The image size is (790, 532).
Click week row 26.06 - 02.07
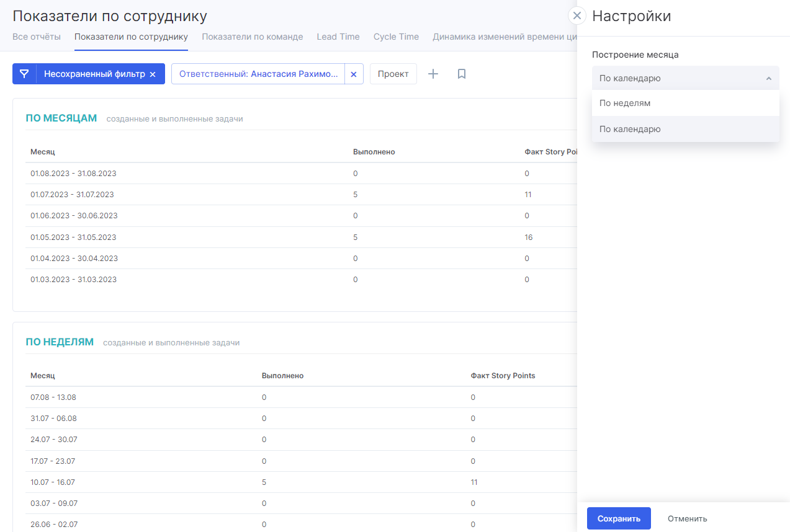(301, 525)
